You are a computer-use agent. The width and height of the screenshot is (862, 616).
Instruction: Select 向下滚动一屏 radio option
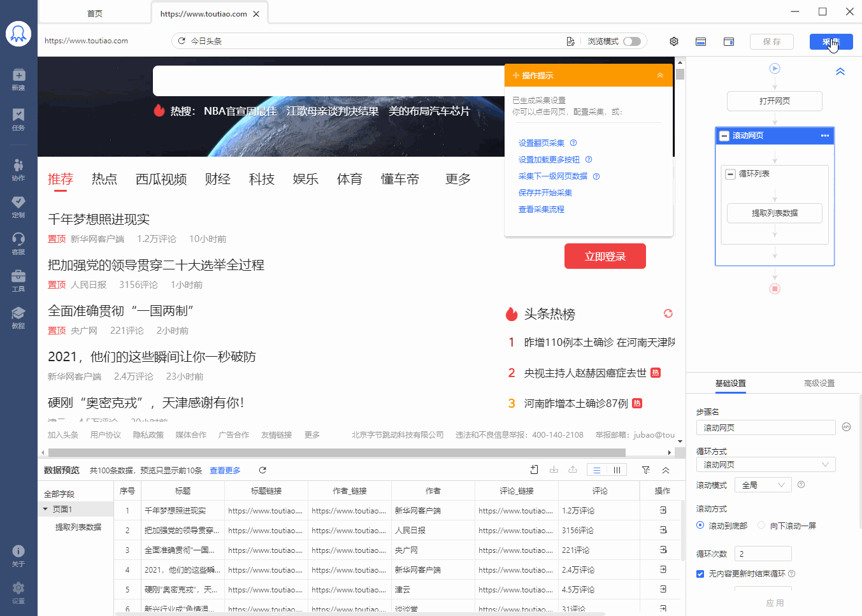(x=761, y=525)
